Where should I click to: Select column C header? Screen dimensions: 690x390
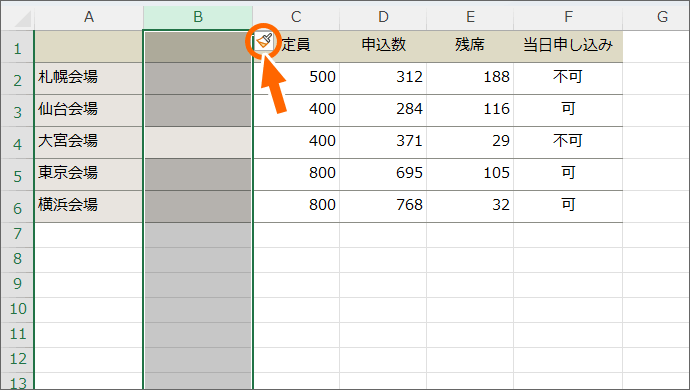(296, 17)
